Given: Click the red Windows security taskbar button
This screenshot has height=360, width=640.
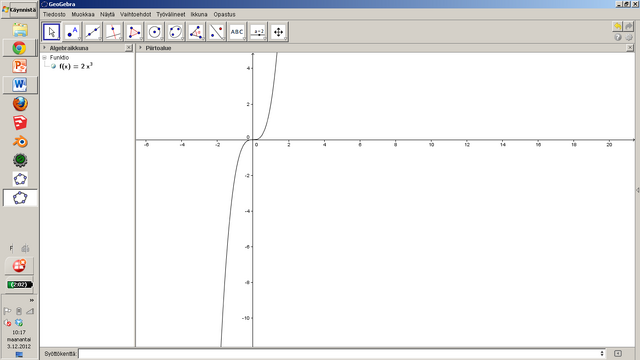Looking at the screenshot, I should (x=19, y=266).
